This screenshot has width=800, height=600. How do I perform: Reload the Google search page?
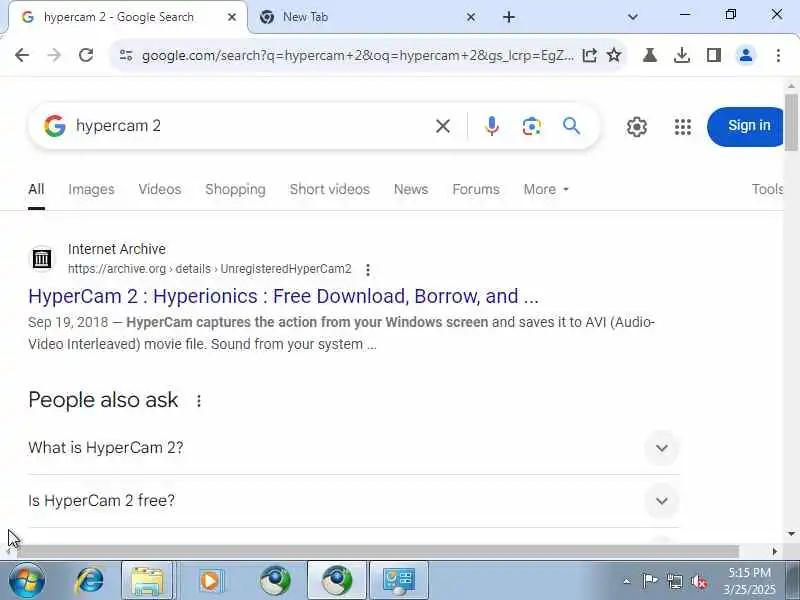click(x=86, y=55)
